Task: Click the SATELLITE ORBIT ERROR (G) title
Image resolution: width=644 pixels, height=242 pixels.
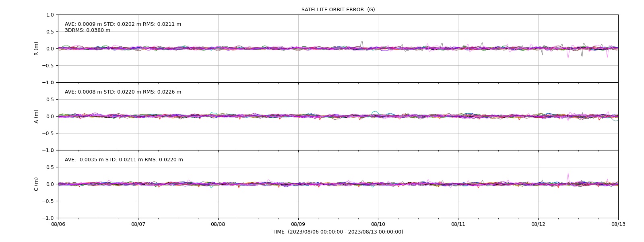Action: 338,10
